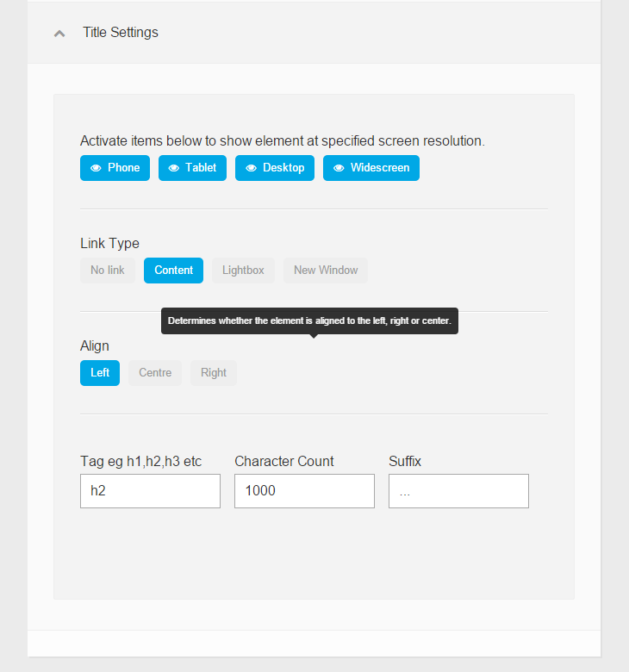Toggle Tablet visibility button
The height and width of the screenshot is (672, 629).
pyautogui.click(x=192, y=168)
